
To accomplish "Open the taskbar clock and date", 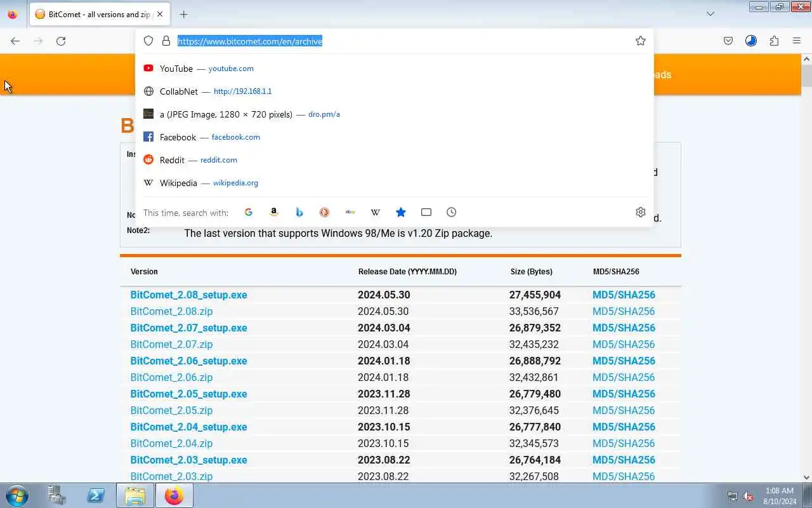I will (x=780, y=496).
